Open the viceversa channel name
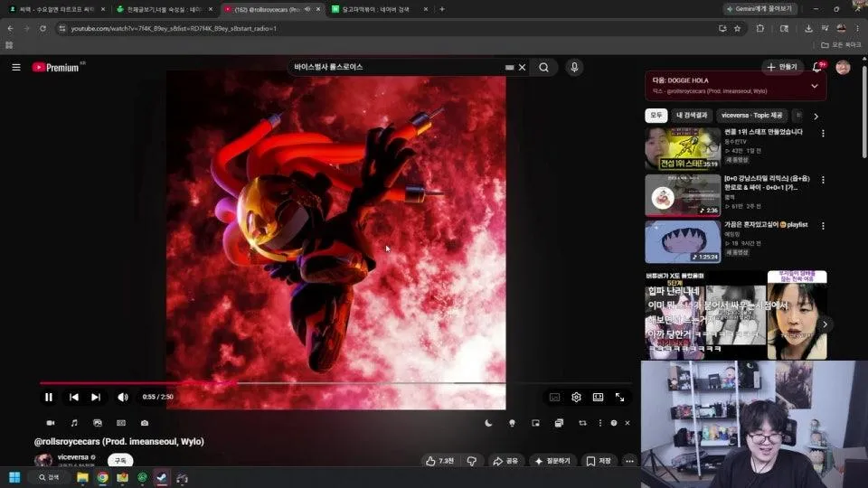 point(73,457)
